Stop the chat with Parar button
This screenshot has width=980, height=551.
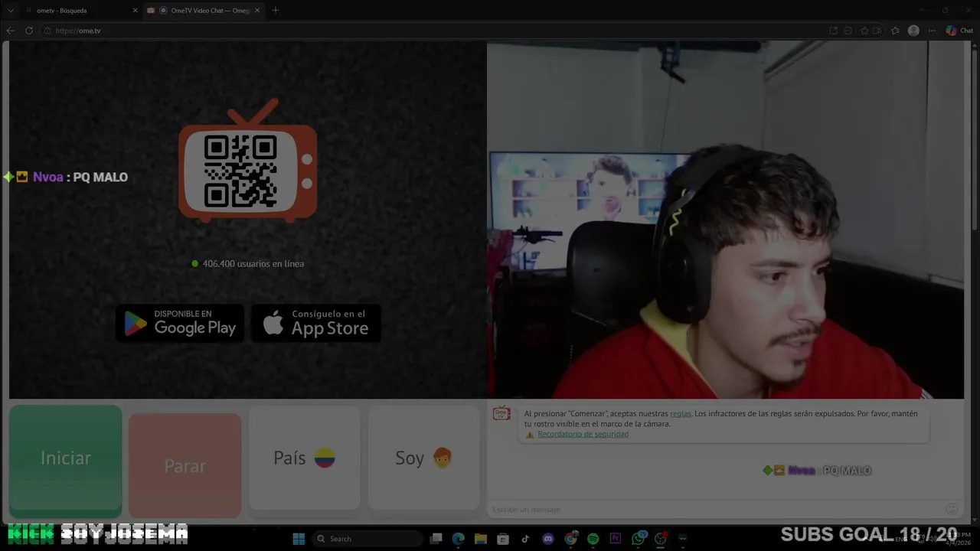[185, 465]
